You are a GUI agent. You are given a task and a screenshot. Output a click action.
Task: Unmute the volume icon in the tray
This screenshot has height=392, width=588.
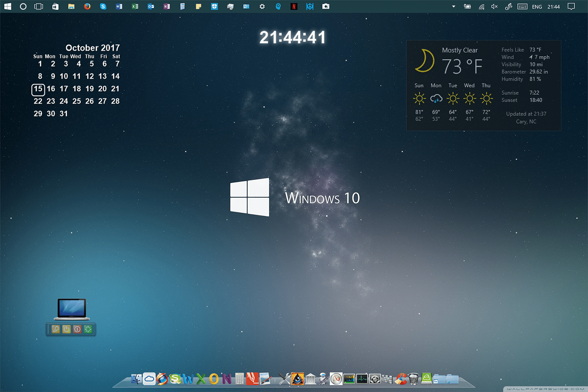coord(495,6)
